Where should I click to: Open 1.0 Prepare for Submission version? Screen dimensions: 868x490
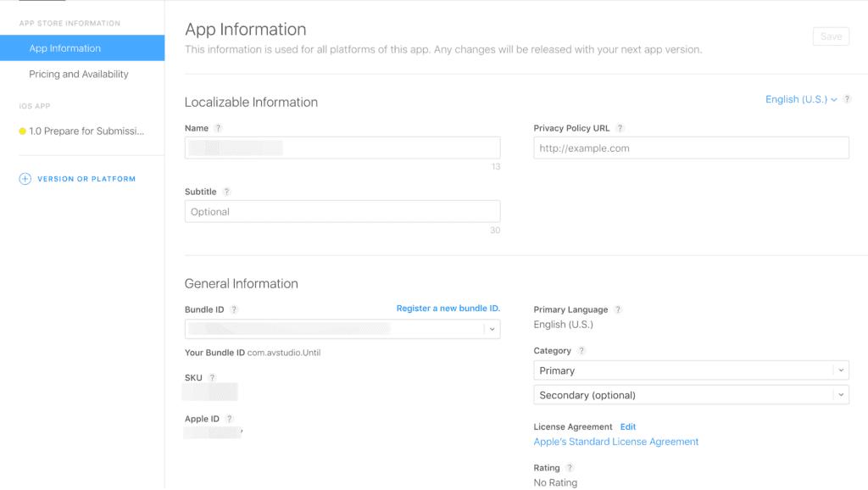pos(86,131)
